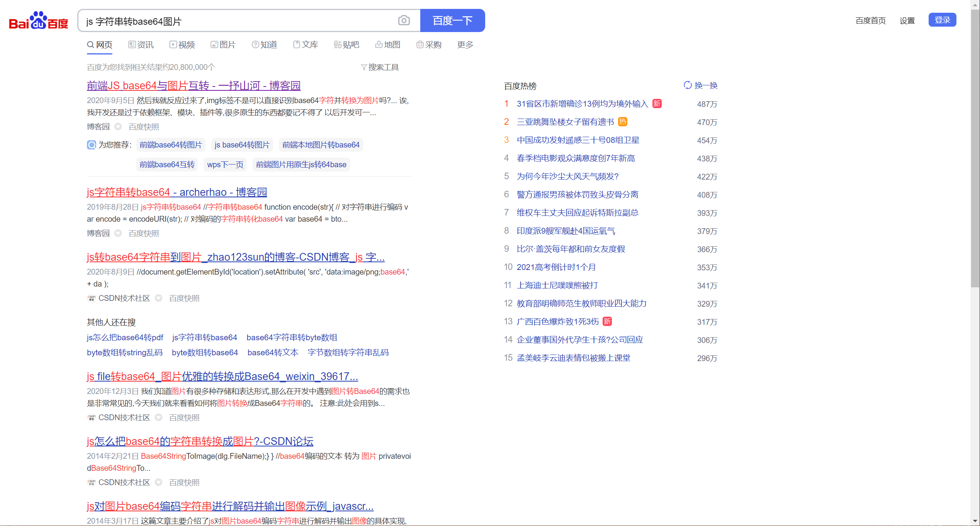Click the refresh icon next to 换一换

point(688,85)
